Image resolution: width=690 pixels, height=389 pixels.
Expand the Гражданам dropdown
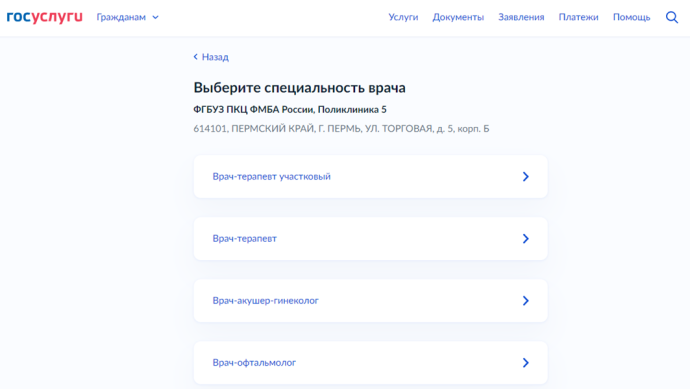(x=128, y=17)
